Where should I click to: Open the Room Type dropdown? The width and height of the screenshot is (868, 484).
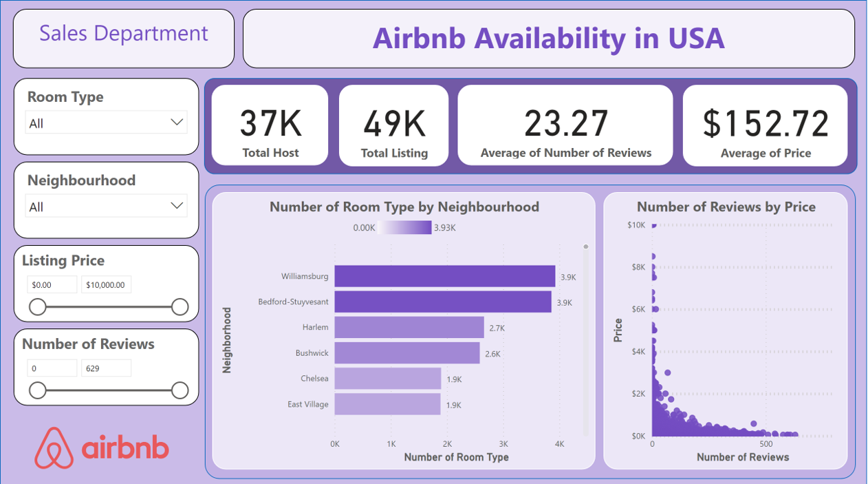point(107,123)
